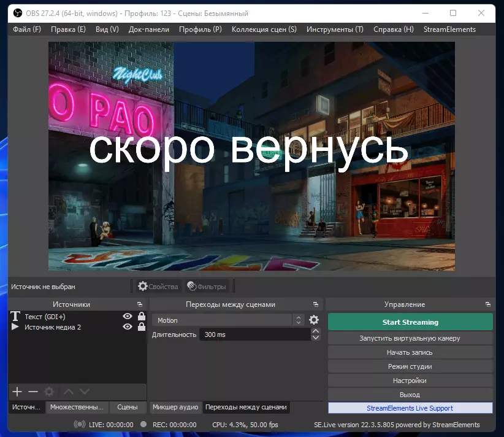
Task: Switch to the Микшер аудио tab
Action: click(175, 407)
